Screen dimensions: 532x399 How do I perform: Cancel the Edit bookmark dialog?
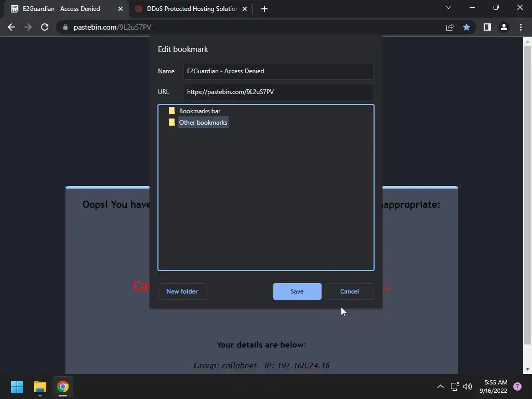350,291
